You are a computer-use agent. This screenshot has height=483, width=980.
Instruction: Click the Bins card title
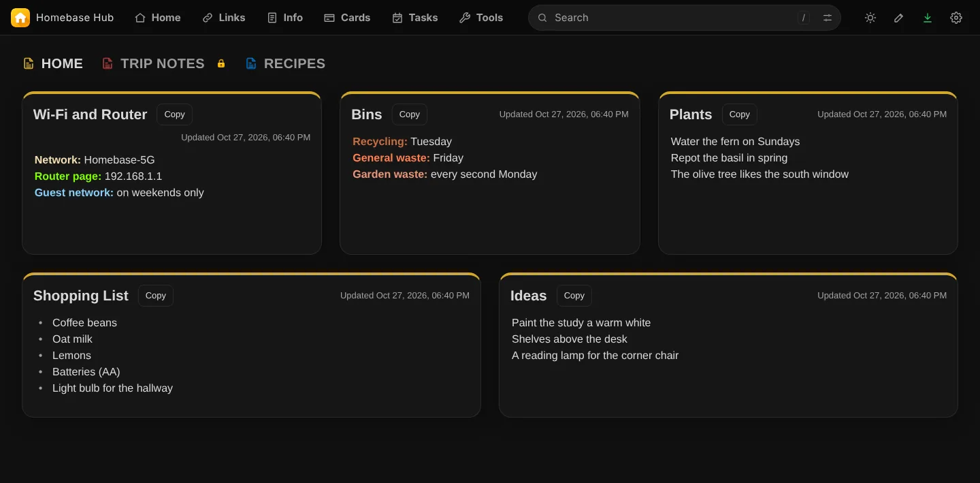(x=367, y=114)
